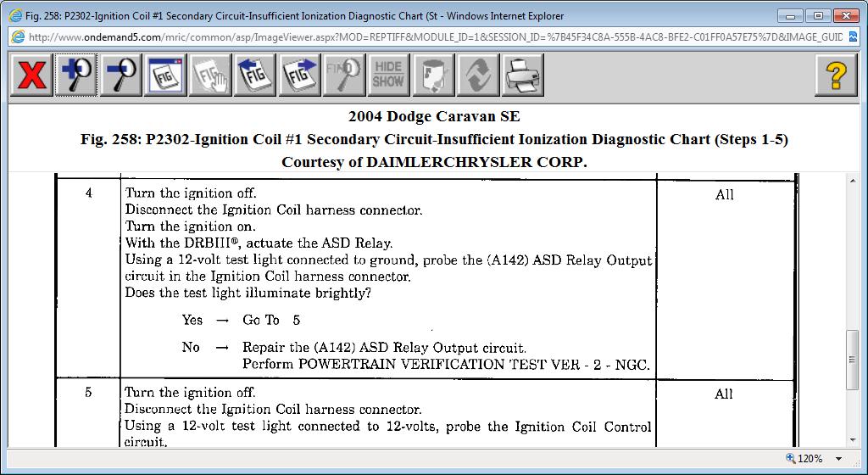
Task: Click '2004 Dodge Caravan SE' heading
Action: coord(434,117)
